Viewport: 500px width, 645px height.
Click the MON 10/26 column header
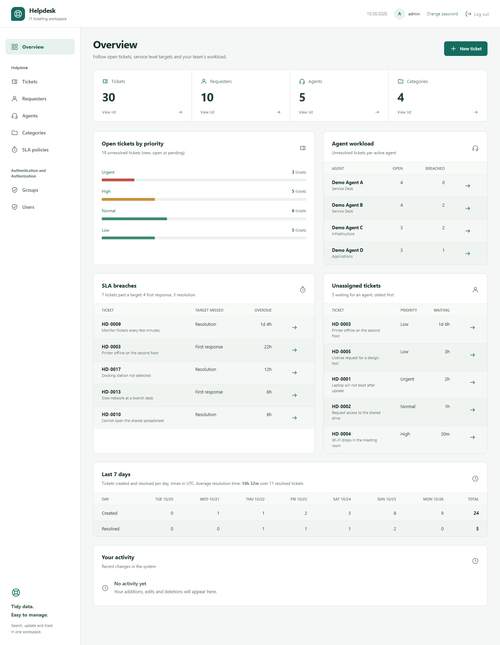(x=433, y=499)
